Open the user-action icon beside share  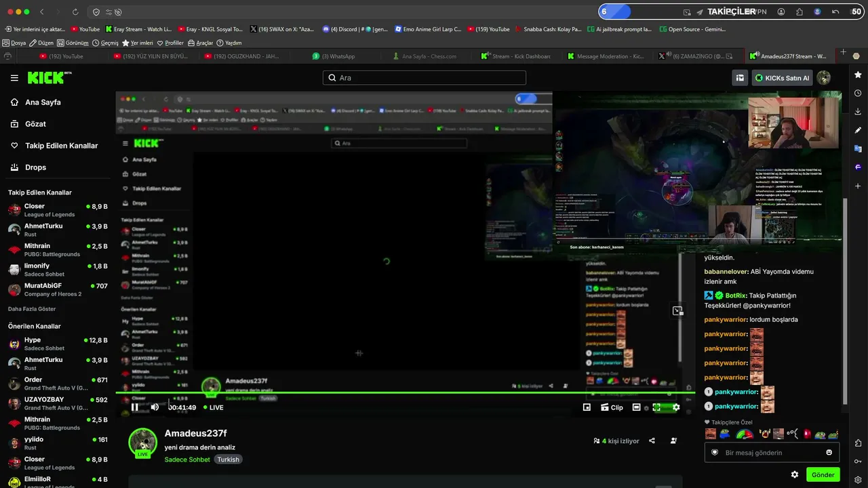[x=673, y=441]
